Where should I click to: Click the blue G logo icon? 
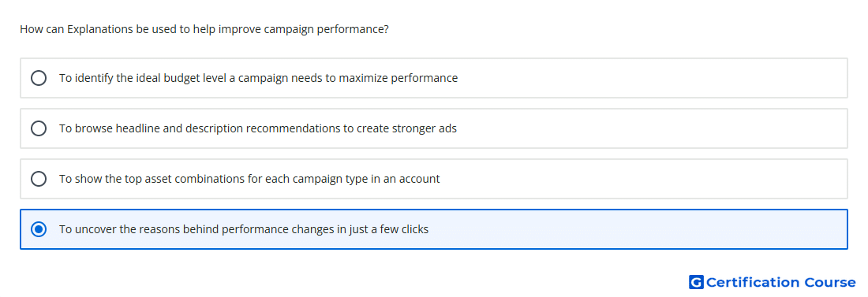[696, 282]
